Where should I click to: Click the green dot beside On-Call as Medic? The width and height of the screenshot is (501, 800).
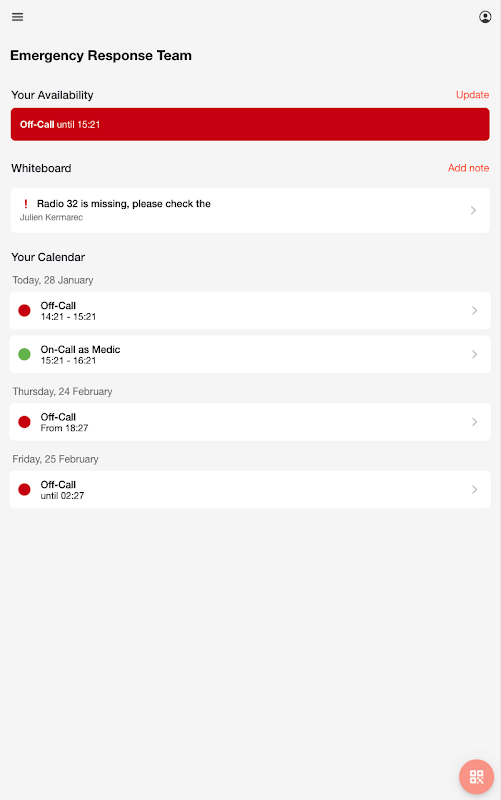pyautogui.click(x=24, y=354)
